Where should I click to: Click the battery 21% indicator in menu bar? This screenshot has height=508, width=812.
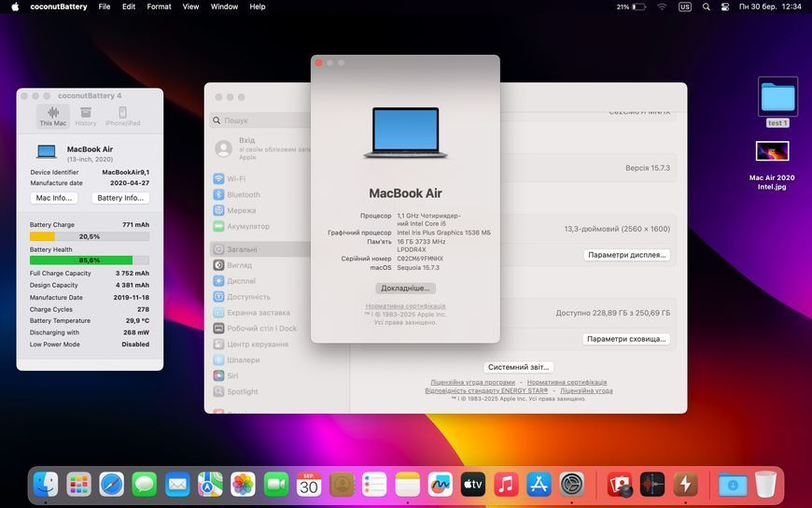[631, 7]
